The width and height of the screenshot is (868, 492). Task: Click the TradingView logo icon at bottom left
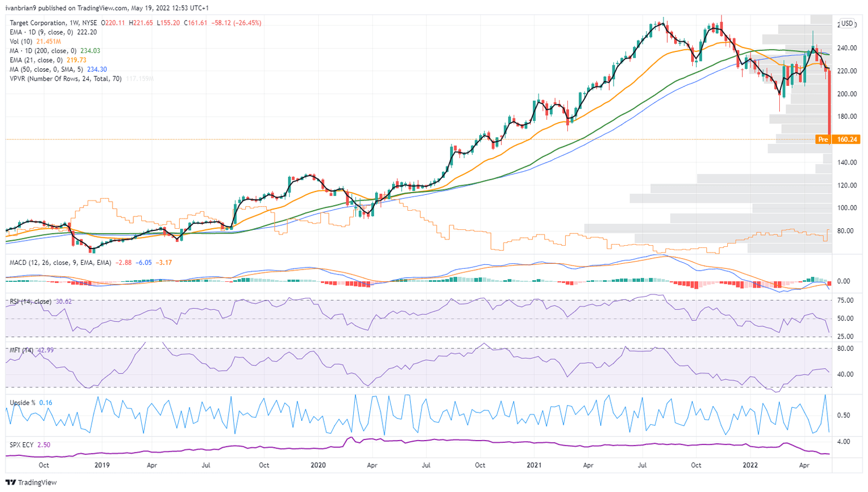click(x=10, y=482)
